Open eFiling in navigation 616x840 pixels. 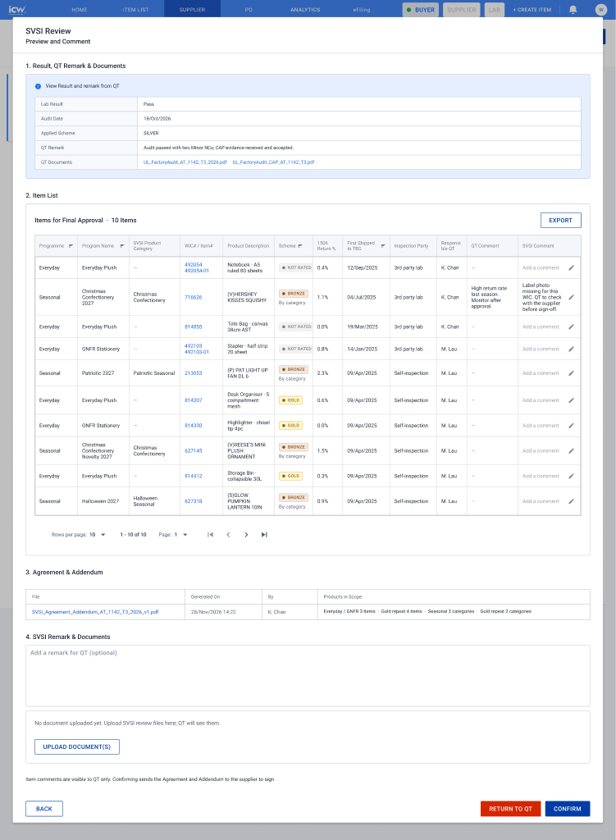point(362,10)
